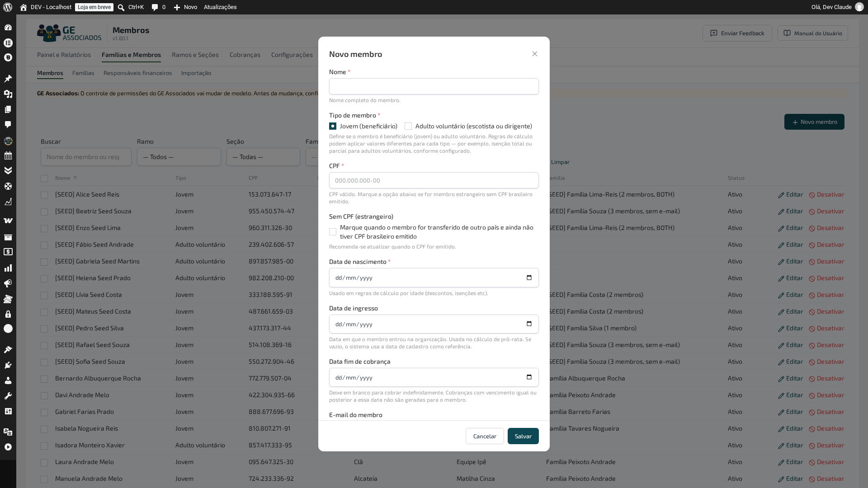Select Adulto voluntário member type
The width and height of the screenshot is (868, 488).
[408, 126]
